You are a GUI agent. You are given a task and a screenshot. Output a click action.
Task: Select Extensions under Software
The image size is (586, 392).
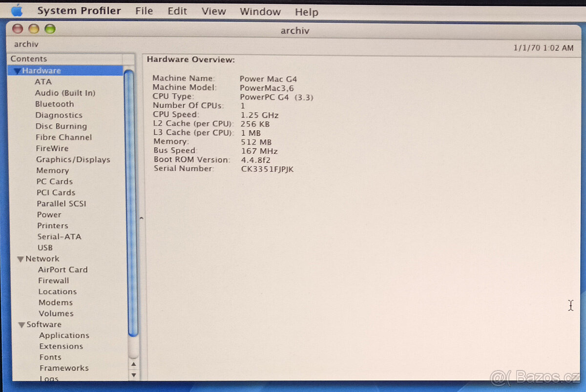pos(61,346)
